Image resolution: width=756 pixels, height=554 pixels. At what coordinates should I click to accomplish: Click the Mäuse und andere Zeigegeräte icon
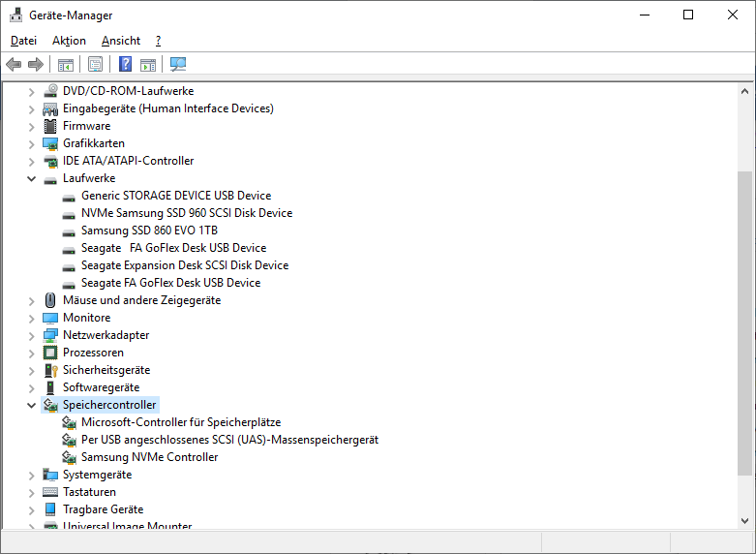click(50, 300)
